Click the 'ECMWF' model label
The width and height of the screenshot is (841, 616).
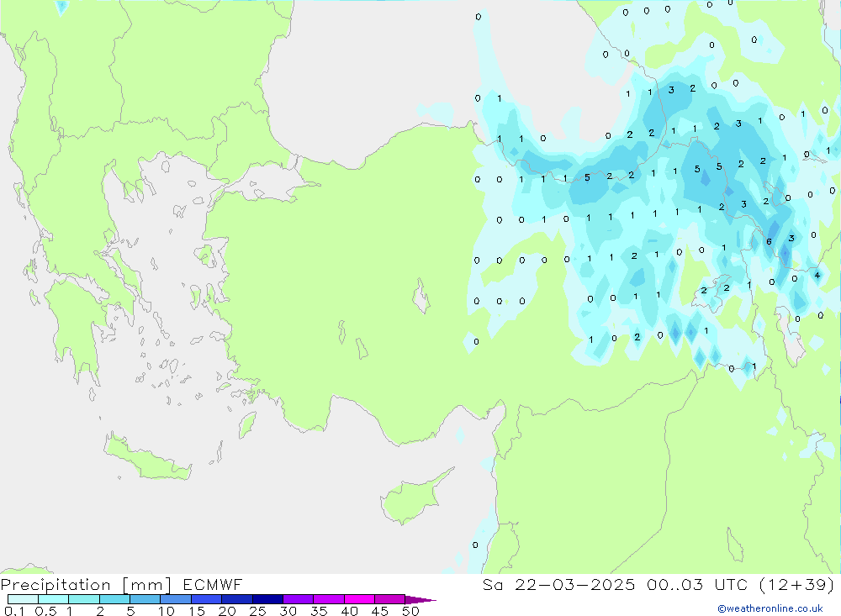pos(213,585)
